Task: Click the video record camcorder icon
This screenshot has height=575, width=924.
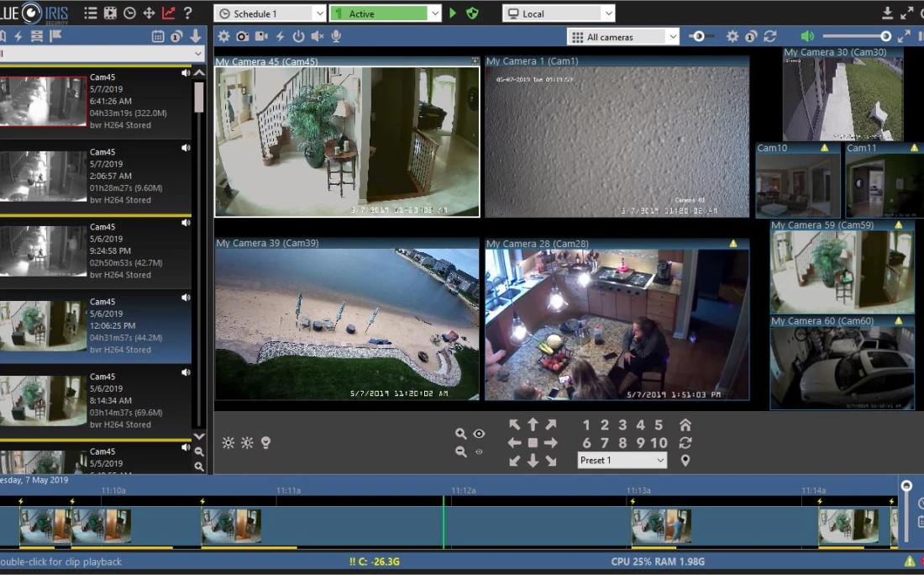Action: point(261,36)
